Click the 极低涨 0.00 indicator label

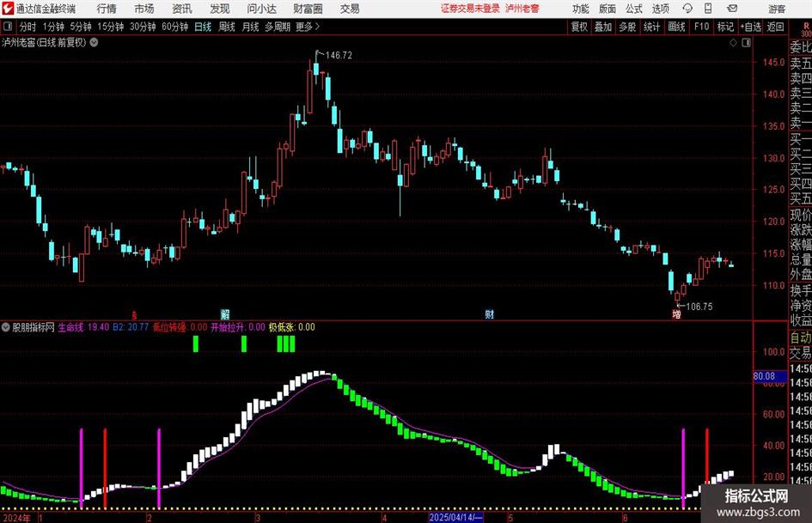pyautogui.click(x=291, y=327)
